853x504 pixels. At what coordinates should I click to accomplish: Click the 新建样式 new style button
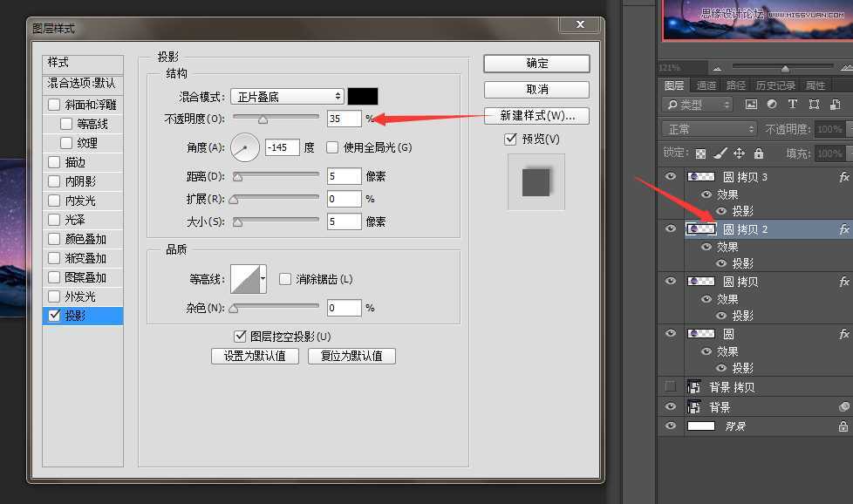[536, 117]
